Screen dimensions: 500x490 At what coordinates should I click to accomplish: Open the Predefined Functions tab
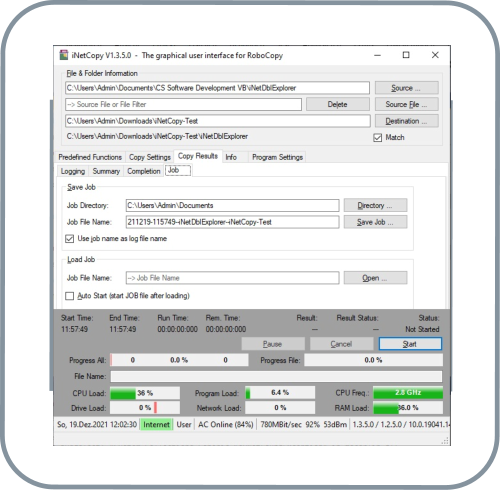[x=90, y=157]
